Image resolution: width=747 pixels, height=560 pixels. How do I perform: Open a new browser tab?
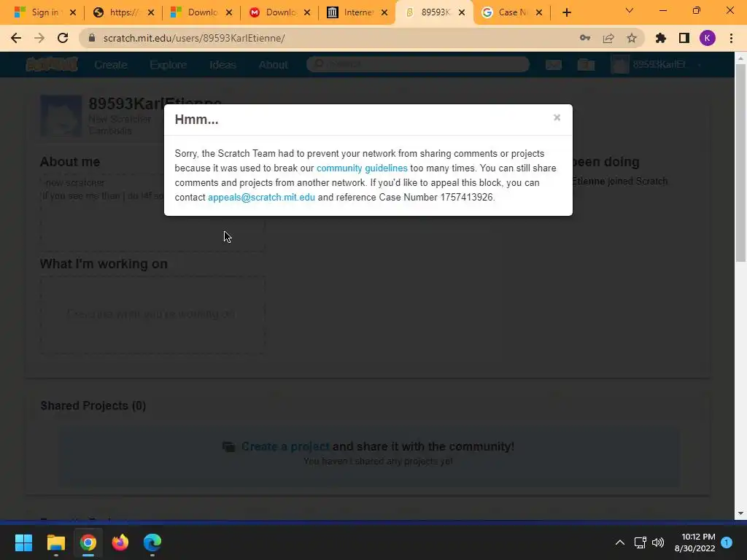tap(566, 12)
